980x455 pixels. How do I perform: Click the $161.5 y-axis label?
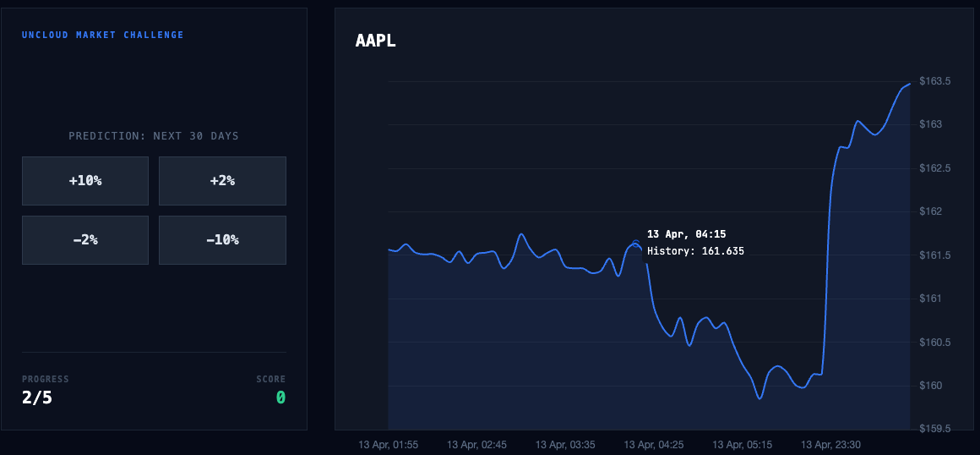pos(934,255)
